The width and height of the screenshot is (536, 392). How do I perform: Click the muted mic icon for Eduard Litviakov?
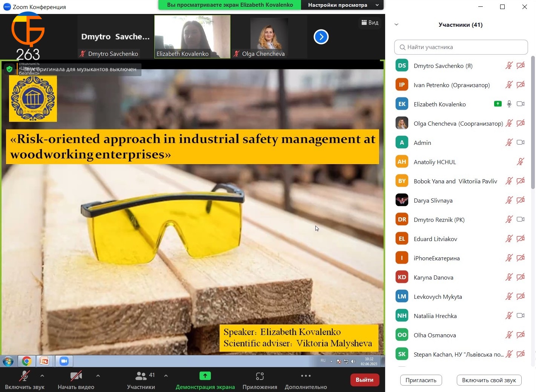(x=509, y=239)
